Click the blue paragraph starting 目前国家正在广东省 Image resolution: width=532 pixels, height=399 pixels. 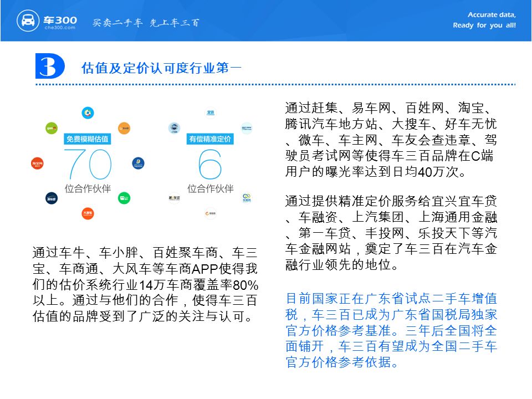pos(391,330)
